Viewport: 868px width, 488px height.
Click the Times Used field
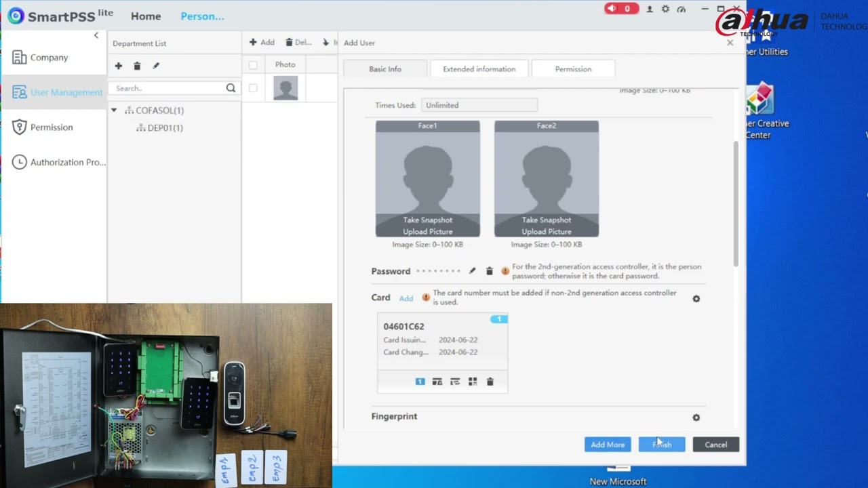point(479,105)
